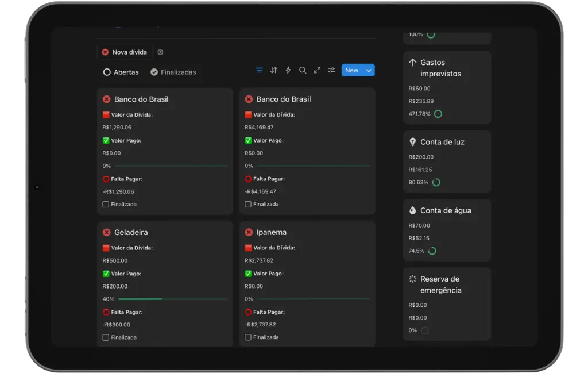Click the search magnifier icon

[x=303, y=70]
